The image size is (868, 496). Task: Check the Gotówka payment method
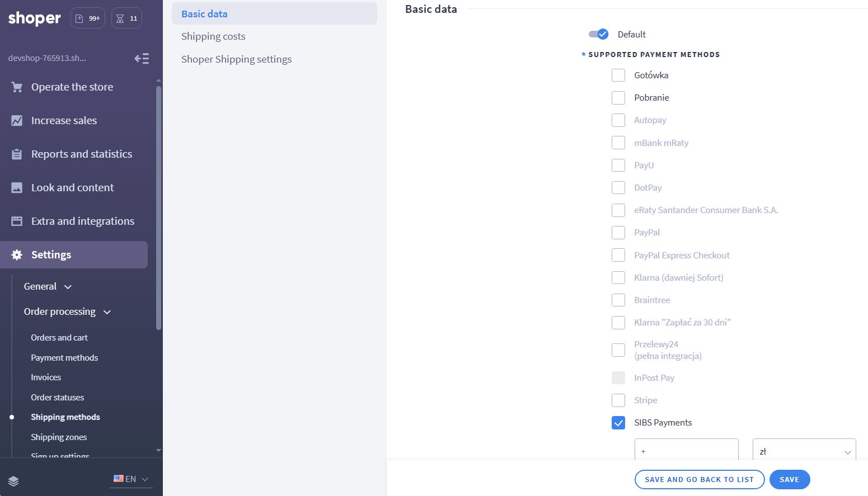618,75
